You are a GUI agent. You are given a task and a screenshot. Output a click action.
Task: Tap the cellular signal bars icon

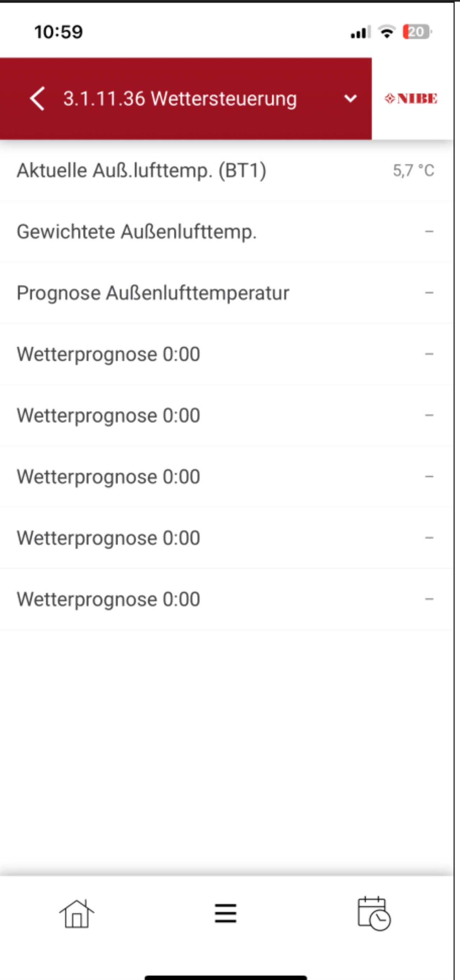(360, 32)
